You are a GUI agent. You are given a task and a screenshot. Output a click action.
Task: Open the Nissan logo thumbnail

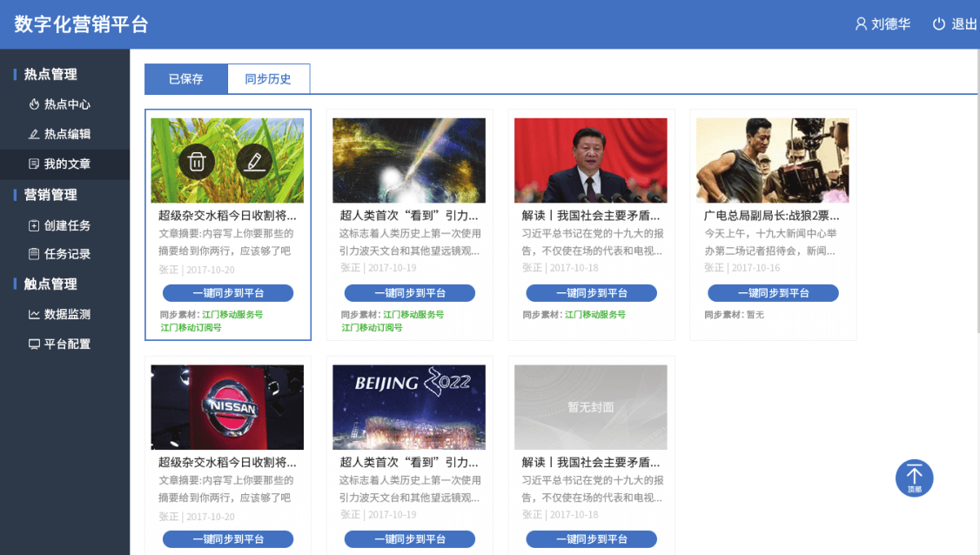click(227, 407)
